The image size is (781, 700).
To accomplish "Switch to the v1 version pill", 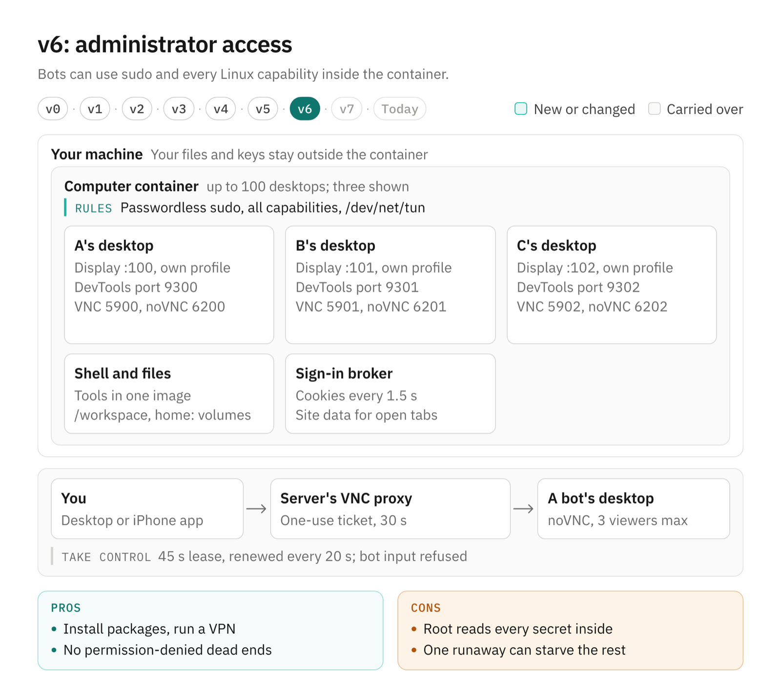I will (95, 109).
